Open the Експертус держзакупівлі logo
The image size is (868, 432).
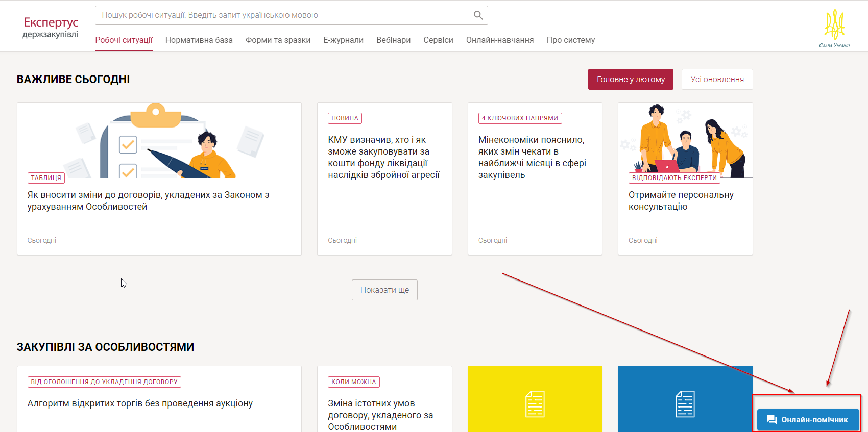pyautogui.click(x=51, y=28)
